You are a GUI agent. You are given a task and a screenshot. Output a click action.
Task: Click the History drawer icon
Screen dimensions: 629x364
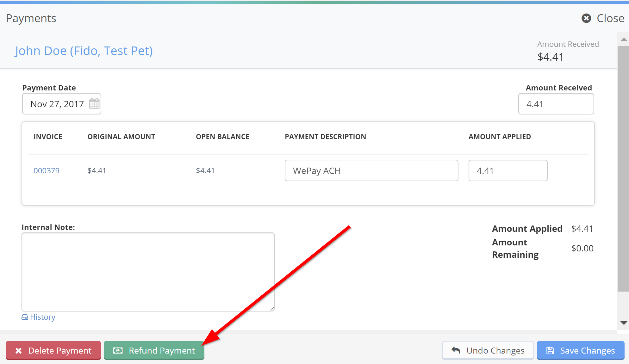[25, 317]
